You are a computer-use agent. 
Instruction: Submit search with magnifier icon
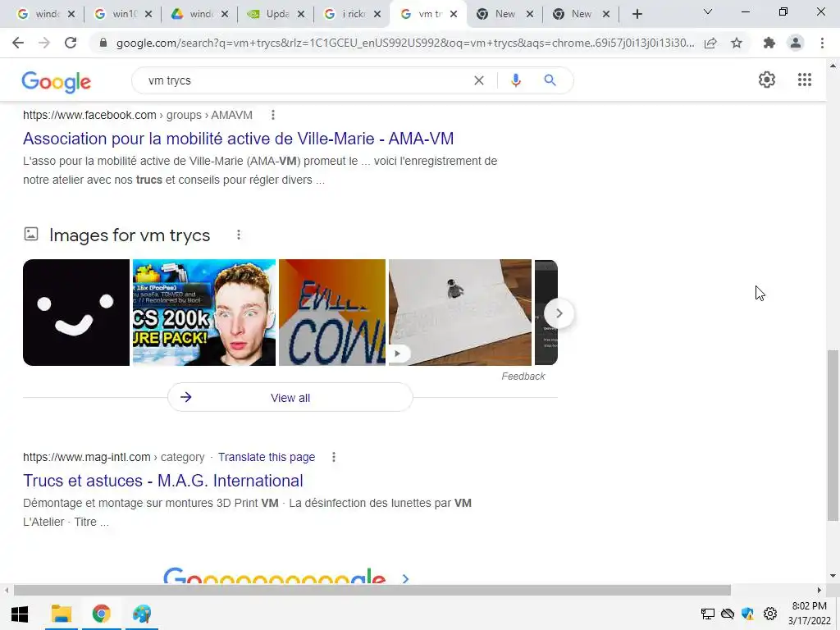click(x=550, y=80)
